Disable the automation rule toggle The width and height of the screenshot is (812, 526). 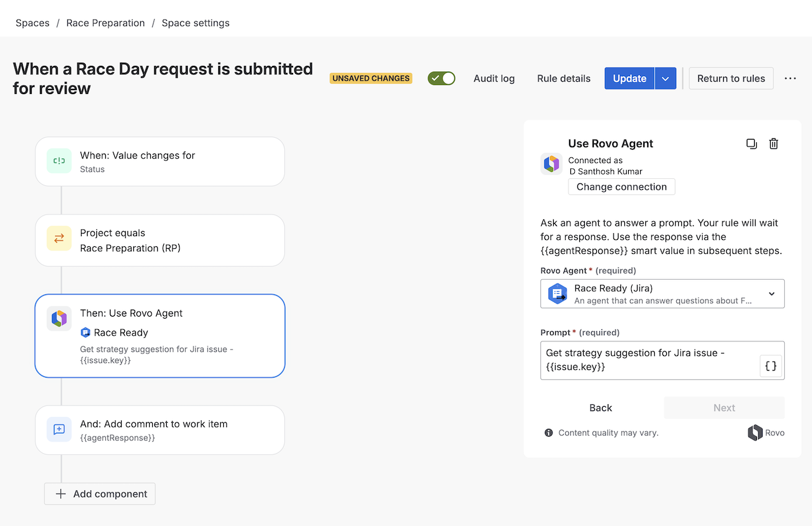coord(442,79)
